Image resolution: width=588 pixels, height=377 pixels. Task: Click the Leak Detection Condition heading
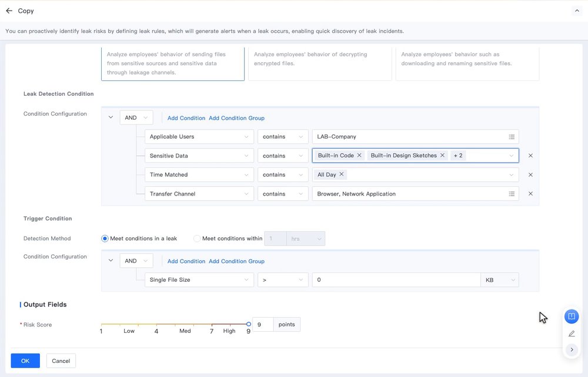[58, 94]
